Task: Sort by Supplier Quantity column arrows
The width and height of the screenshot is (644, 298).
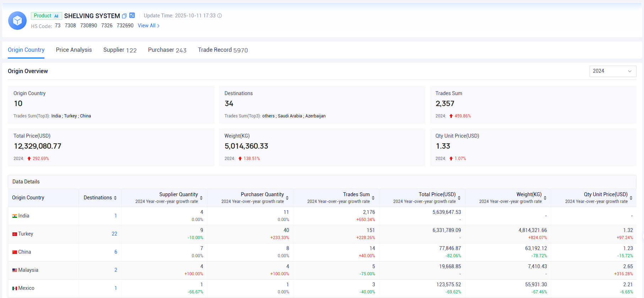Action: (x=201, y=198)
